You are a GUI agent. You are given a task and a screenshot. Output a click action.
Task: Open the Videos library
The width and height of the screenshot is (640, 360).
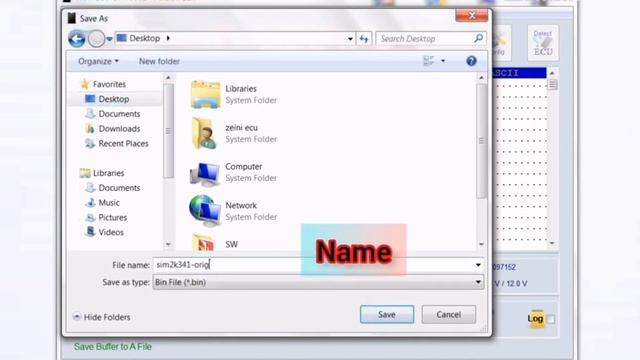point(111,232)
